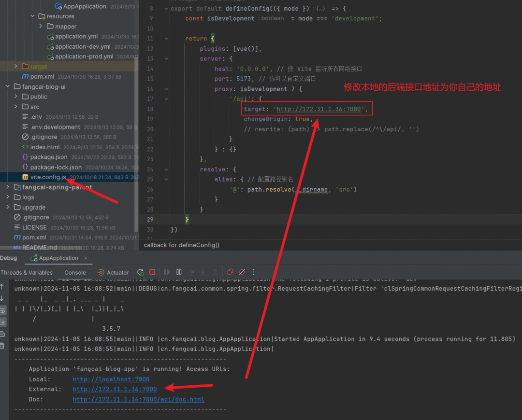
Task: Fold the return block at line 11
Action: (166, 39)
